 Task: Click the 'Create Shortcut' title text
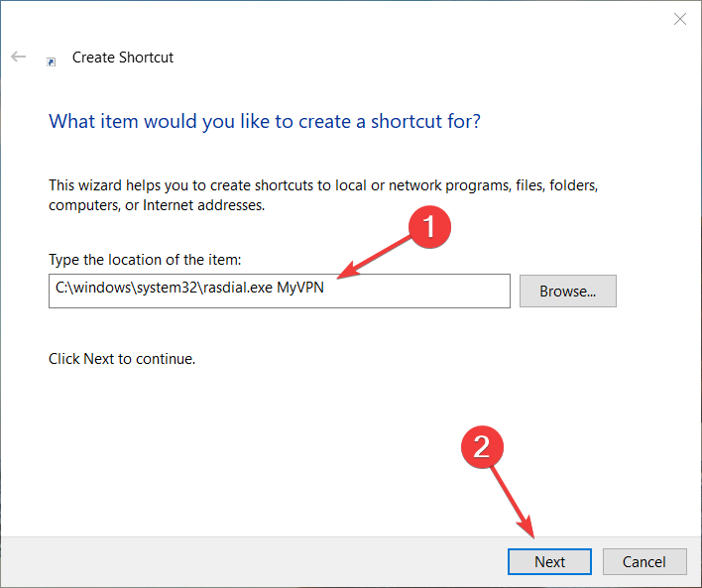click(123, 58)
